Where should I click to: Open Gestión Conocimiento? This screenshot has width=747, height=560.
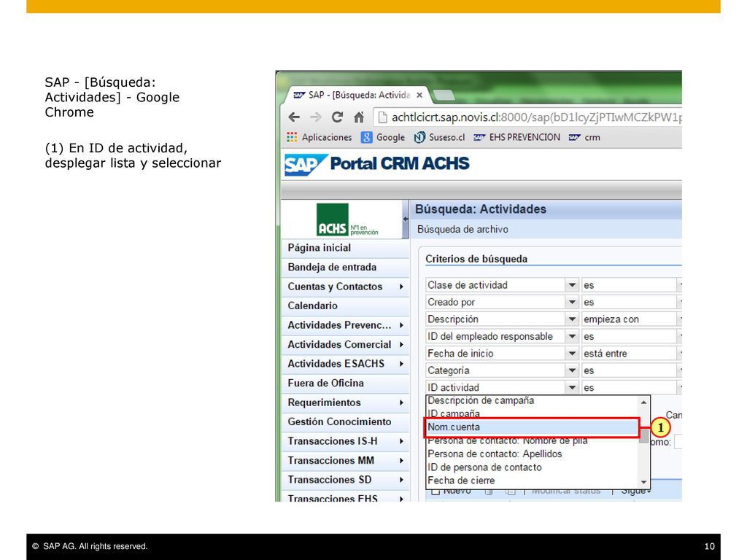(x=345, y=421)
